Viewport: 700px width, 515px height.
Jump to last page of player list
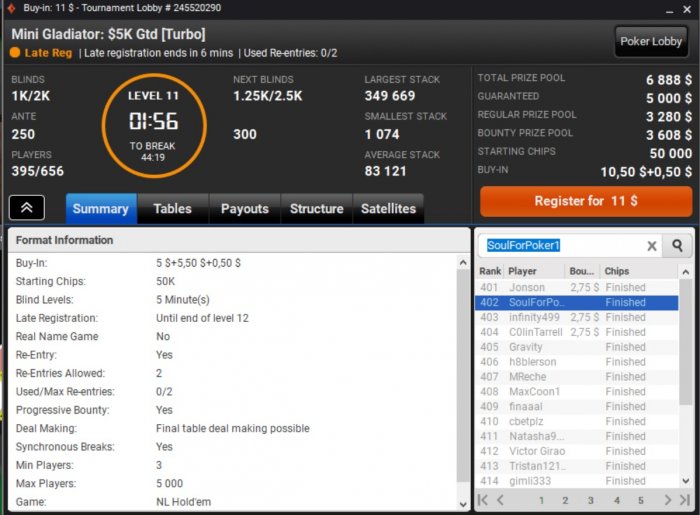pos(685,500)
